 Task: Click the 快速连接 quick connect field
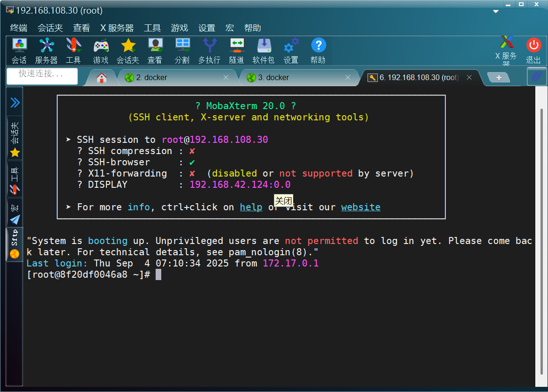tap(42, 76)
